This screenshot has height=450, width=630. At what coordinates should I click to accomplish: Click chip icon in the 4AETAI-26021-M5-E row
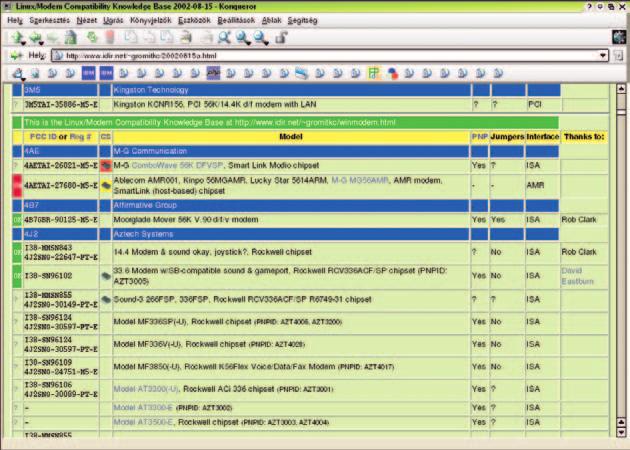(106, 165)
